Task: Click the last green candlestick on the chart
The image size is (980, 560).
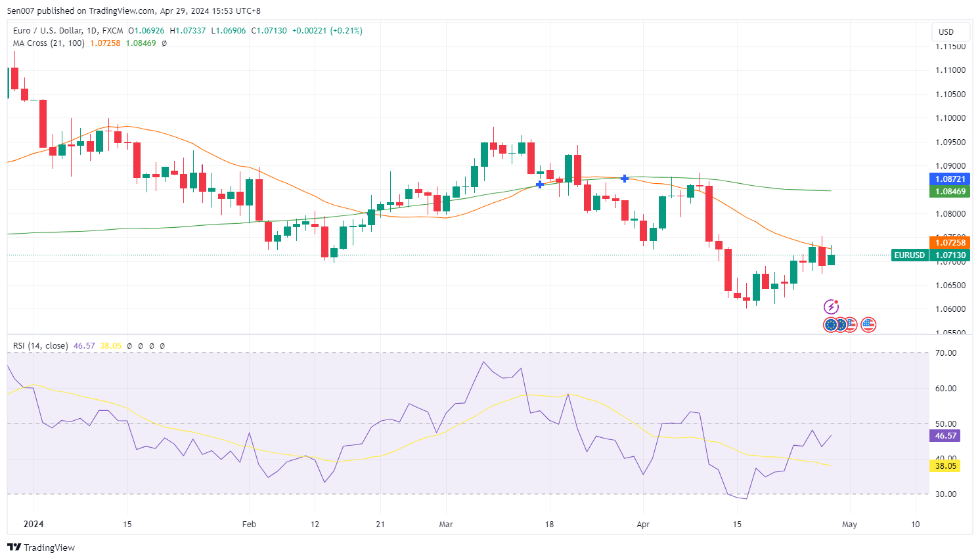Action: (x=831, y=259)
